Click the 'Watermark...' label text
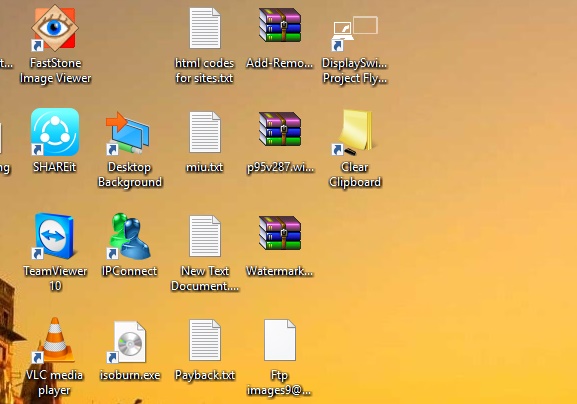 tap(279, 271)
